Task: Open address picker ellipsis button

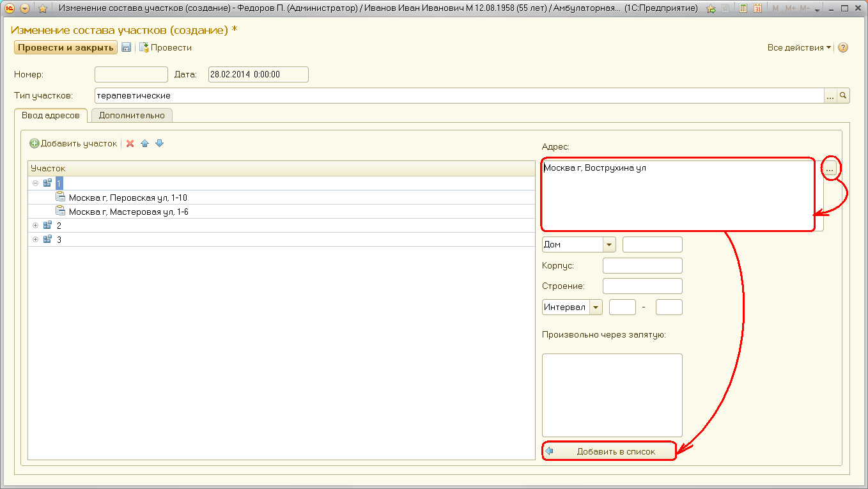Action: pos(830,169)
